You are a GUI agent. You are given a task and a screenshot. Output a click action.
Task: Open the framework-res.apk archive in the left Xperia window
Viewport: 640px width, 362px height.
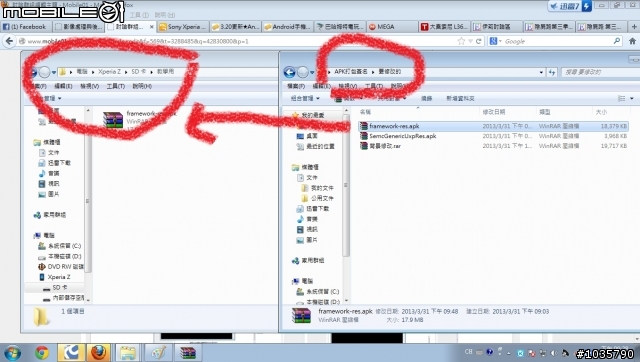click(113, 120)
